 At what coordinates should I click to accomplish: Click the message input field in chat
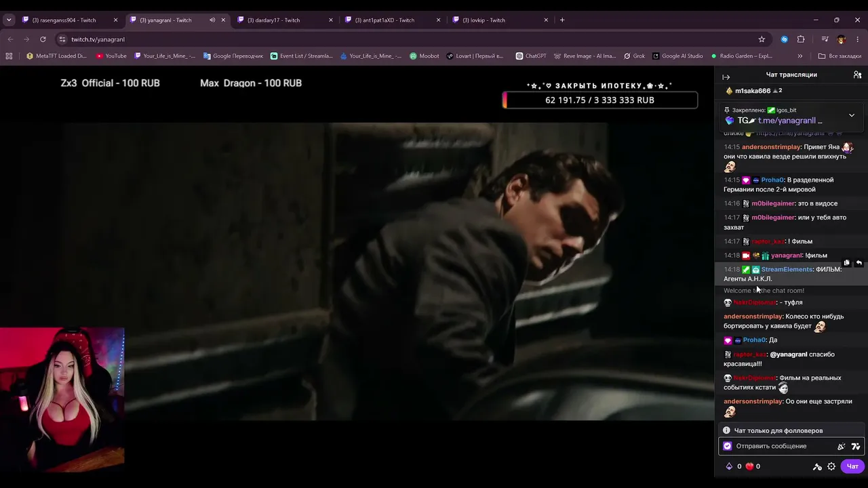coord(784,446)
